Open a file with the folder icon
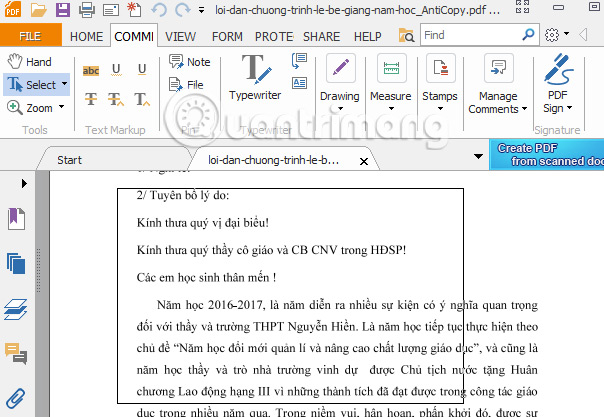This screenshot has height=417, width=604. pyautogui.click(x=39, y=9)
